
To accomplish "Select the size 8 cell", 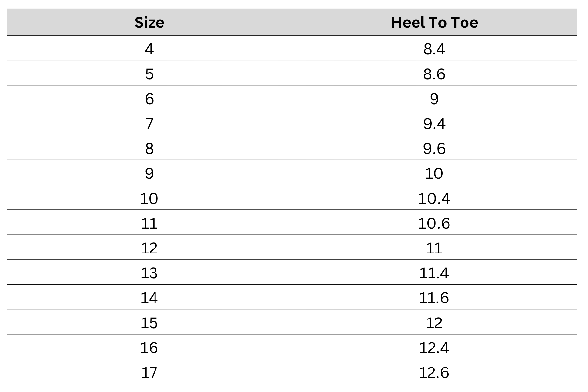I will tap(149, 147).
